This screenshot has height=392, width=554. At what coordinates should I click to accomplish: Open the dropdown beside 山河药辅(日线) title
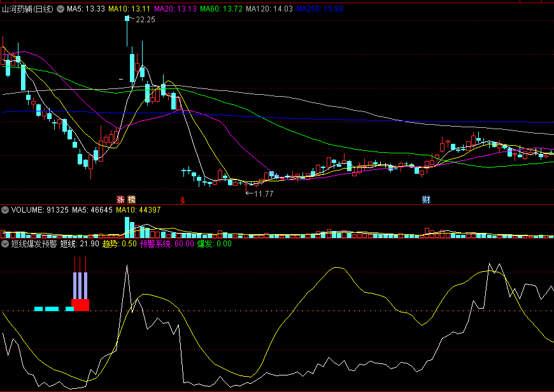60,9
